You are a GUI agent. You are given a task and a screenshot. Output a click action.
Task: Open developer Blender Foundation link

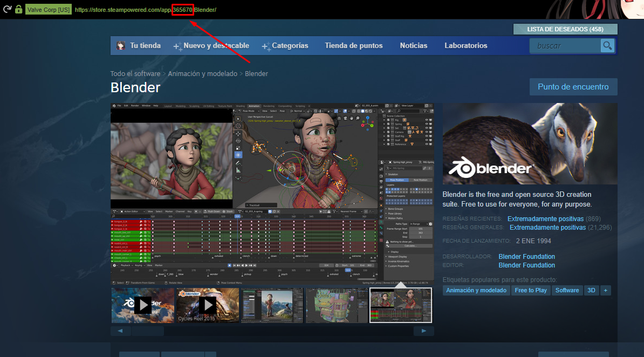coord(526,256)
